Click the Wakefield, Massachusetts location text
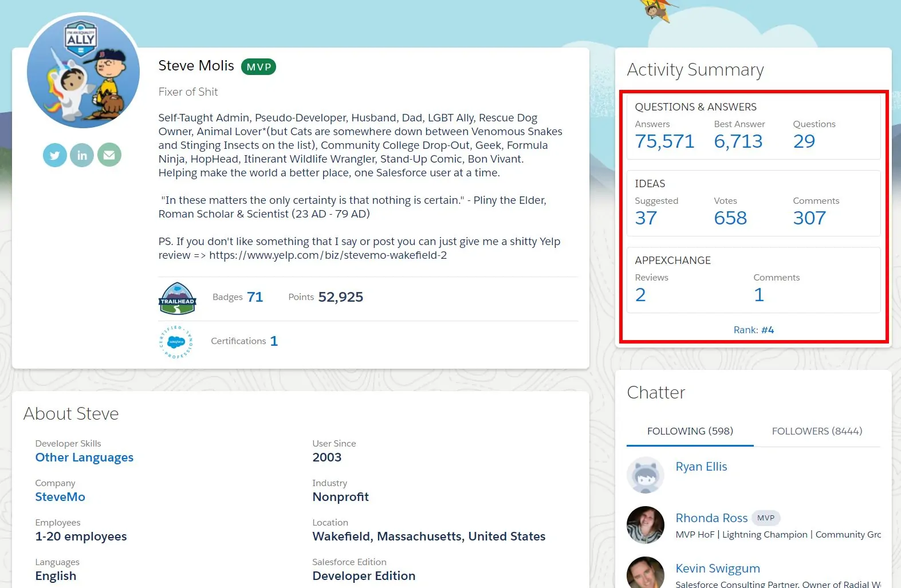The width and height of the screenshot is (901, 588). tap(429, 536)
